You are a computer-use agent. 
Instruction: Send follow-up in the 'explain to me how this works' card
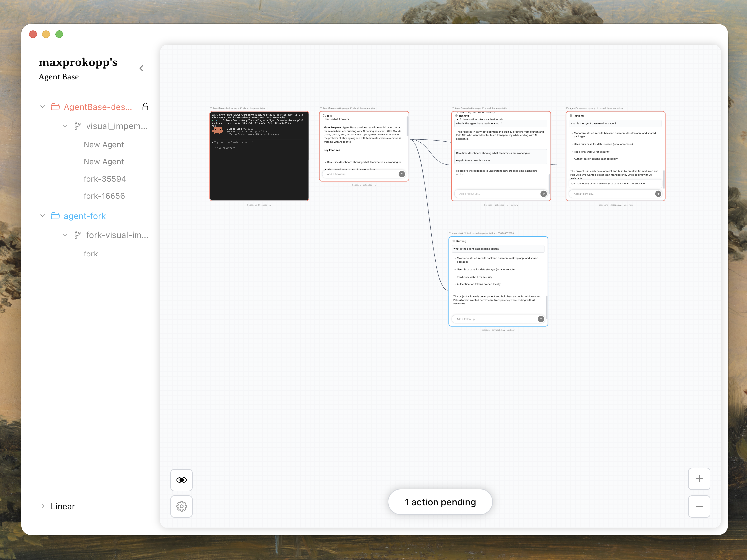tap(543, 194)
